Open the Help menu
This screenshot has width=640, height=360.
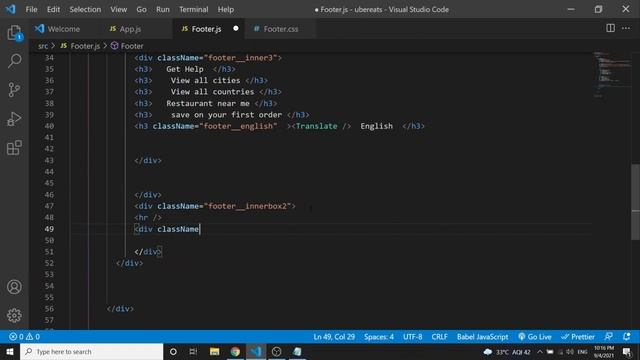pos(226,9)
